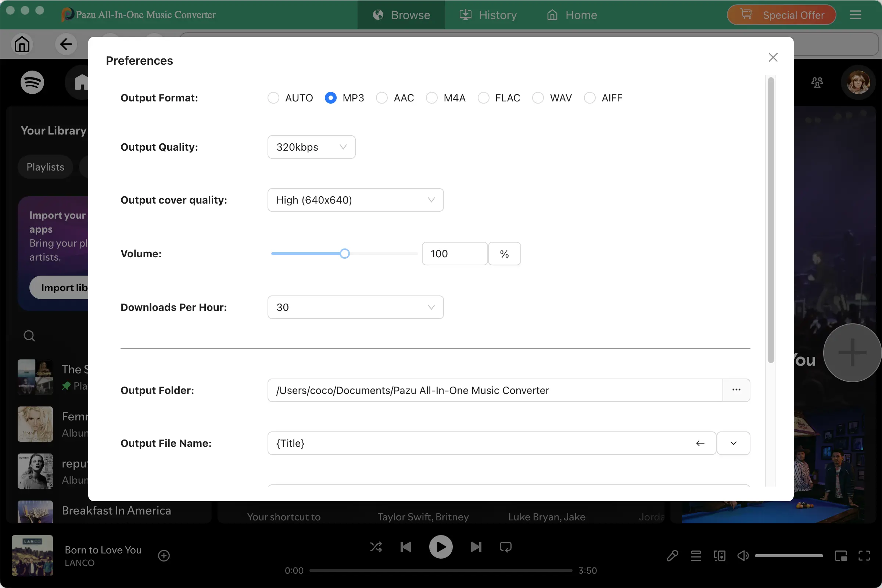
Task: Click the Special Offer button
Action: coord(781,15)
